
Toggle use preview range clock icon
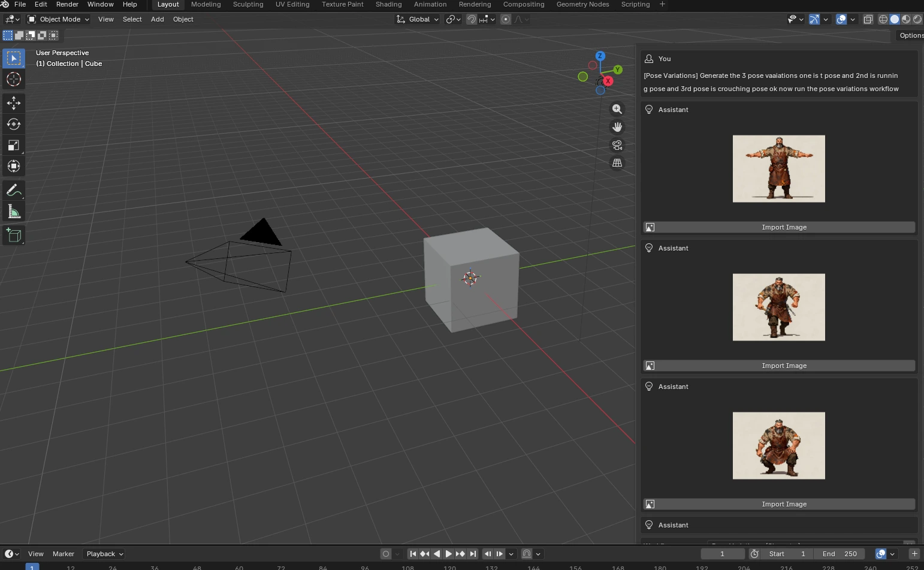[754, 554]
